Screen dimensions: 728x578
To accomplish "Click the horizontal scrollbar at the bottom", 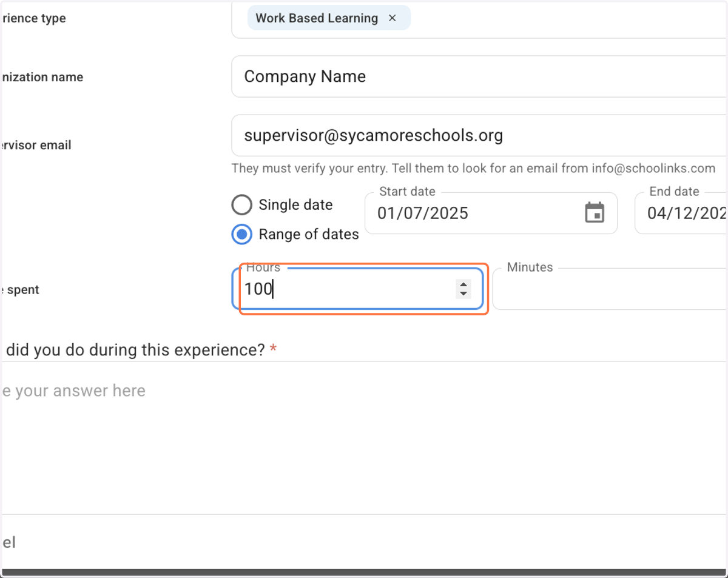I will click(x=364, y=573).
